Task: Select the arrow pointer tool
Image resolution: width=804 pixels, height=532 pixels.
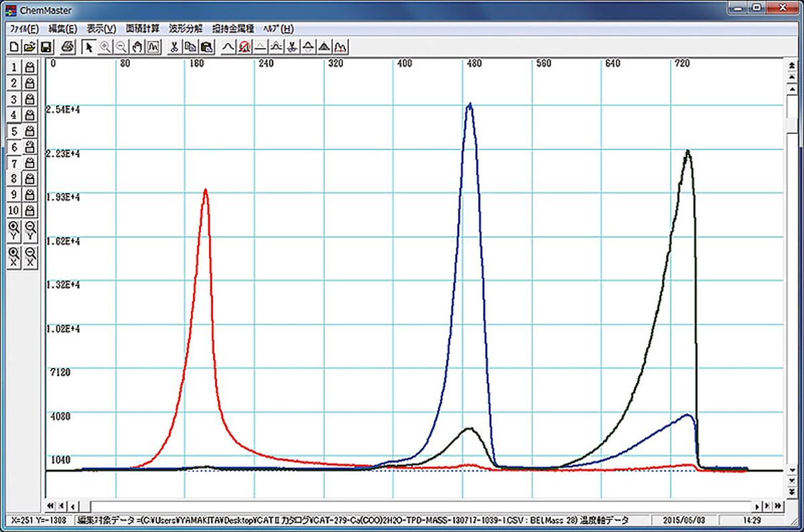Action: click(88, 47)
